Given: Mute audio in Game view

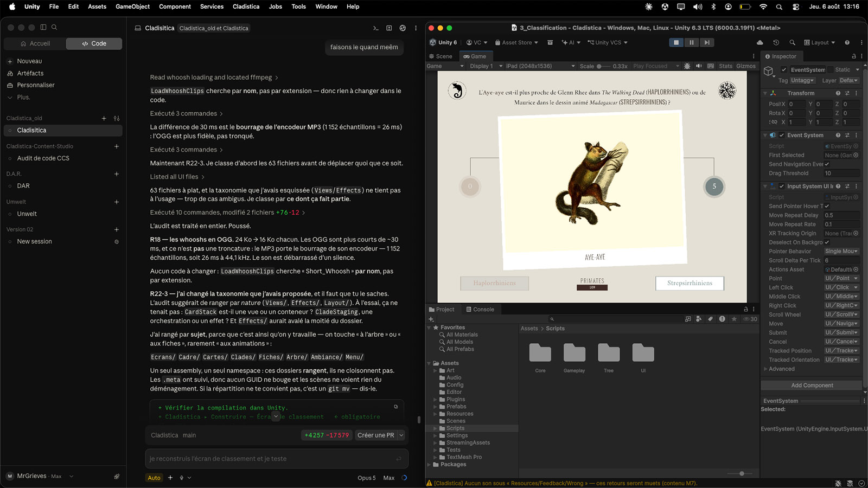Looking at the screenshot, I should pos(699,66).
